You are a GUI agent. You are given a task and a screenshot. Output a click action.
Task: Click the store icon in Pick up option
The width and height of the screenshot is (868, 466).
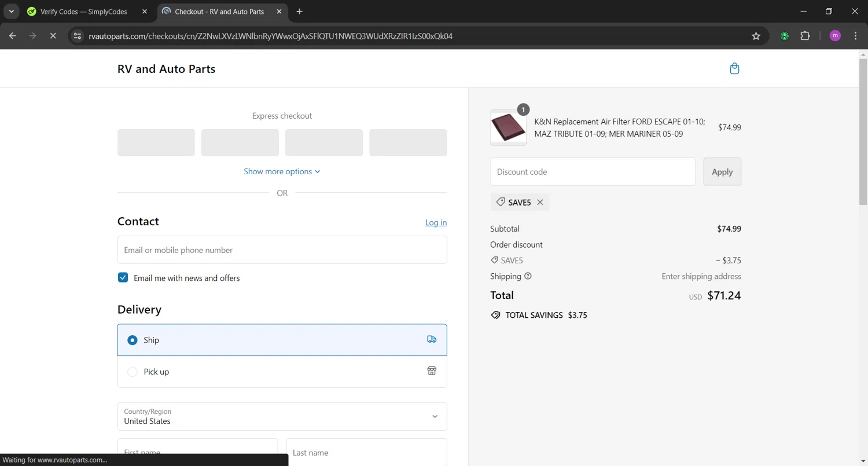(432, 371)
